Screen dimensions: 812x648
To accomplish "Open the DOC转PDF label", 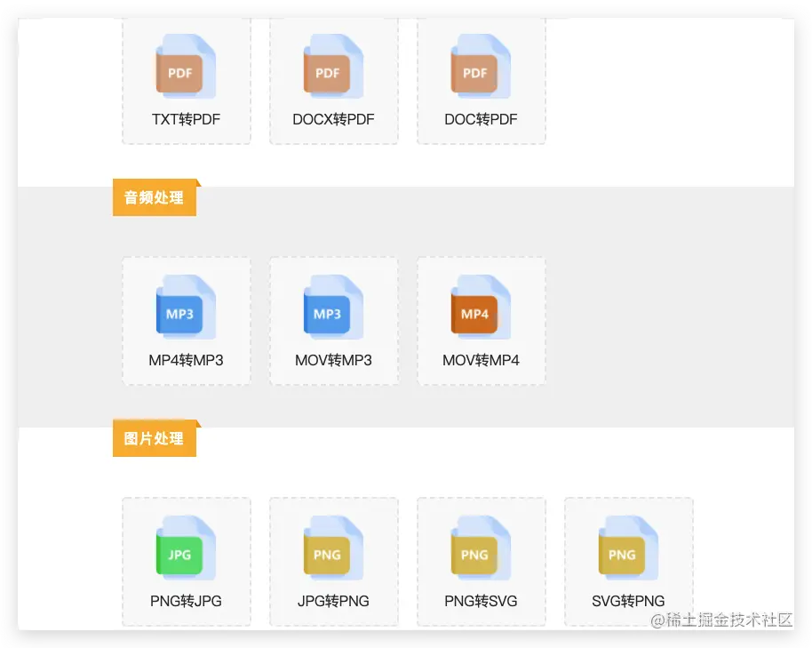I will (481, 119).
